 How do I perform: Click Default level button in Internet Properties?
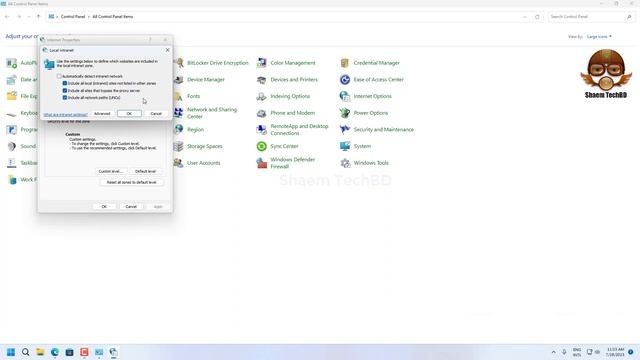point(145,171)
